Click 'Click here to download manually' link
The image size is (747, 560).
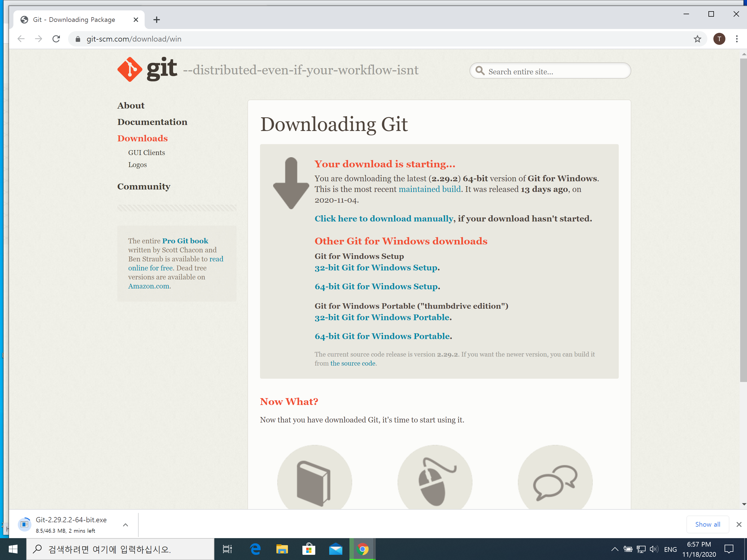coord(384,218)
